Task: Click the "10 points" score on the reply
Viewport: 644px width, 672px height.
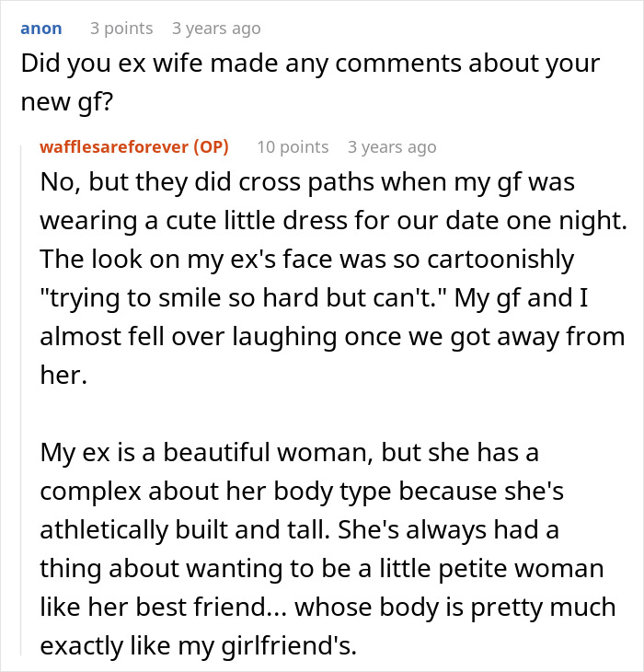Action: click(x=293, y=147)
